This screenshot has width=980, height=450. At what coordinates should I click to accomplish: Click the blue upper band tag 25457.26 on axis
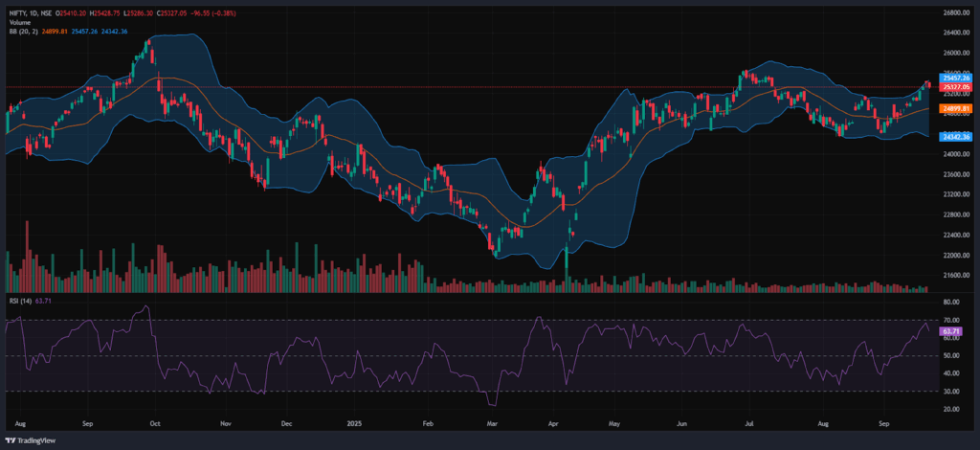tap(957, 79)
